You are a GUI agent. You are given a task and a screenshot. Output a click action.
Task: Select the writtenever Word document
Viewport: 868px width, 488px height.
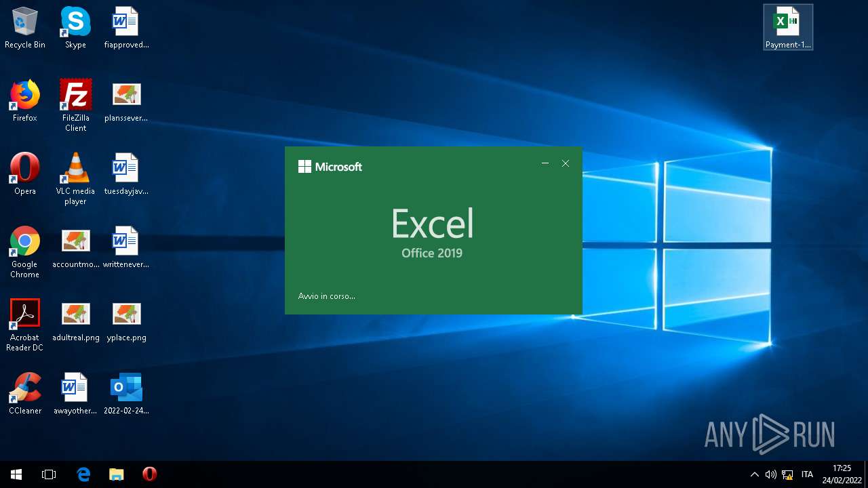[126, 247]
